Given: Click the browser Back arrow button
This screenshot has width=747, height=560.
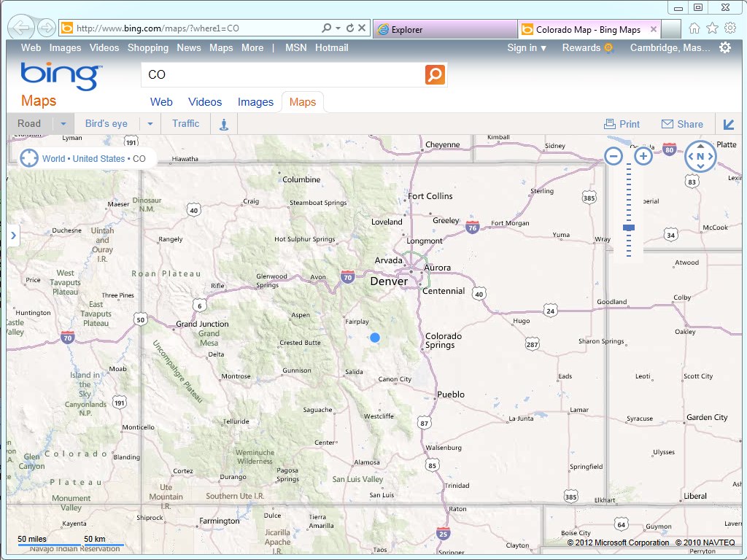Looking at the screenshot, I should point(21,27).
